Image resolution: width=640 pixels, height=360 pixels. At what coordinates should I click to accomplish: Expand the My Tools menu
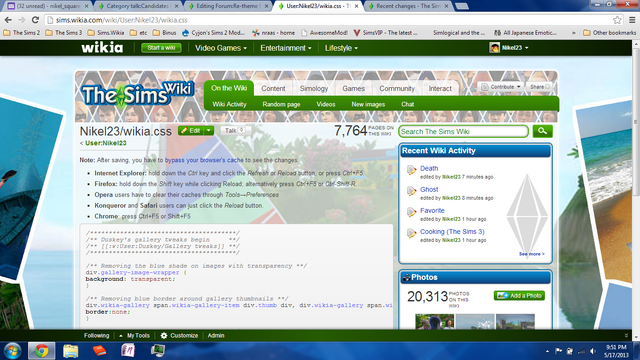(x=135, y=336)
